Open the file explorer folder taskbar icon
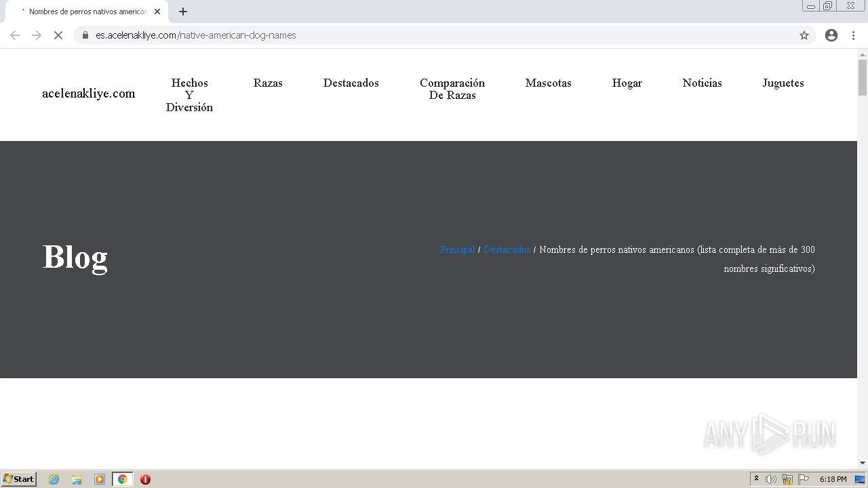The height and width of the screenshot is (488, 868). (x=77, y=479)
